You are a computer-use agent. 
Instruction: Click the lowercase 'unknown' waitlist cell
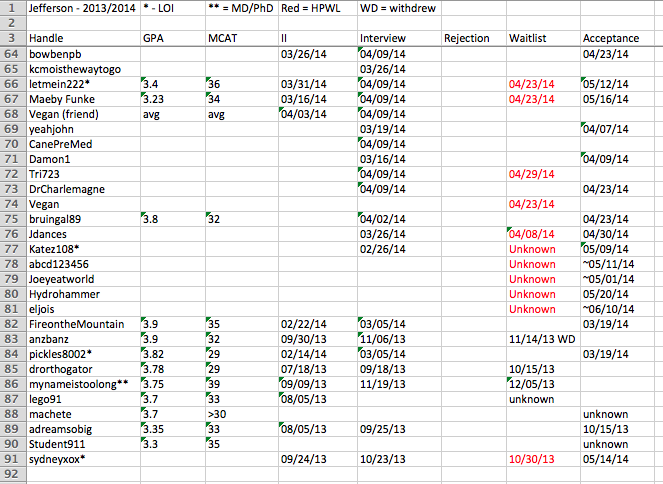pyautogui.click(x=543, y=399)
